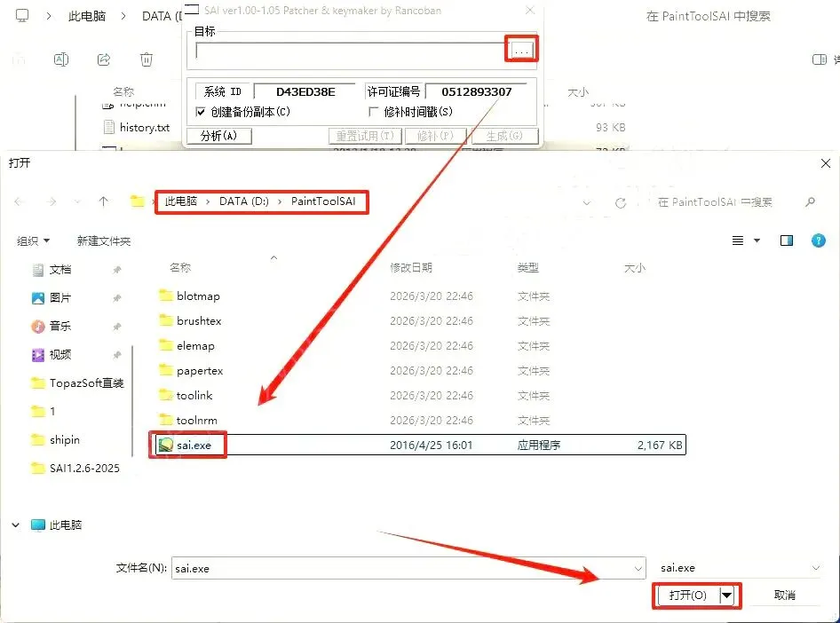
Task: Click the browse '...' button in patcher
Action: point(521,50)
